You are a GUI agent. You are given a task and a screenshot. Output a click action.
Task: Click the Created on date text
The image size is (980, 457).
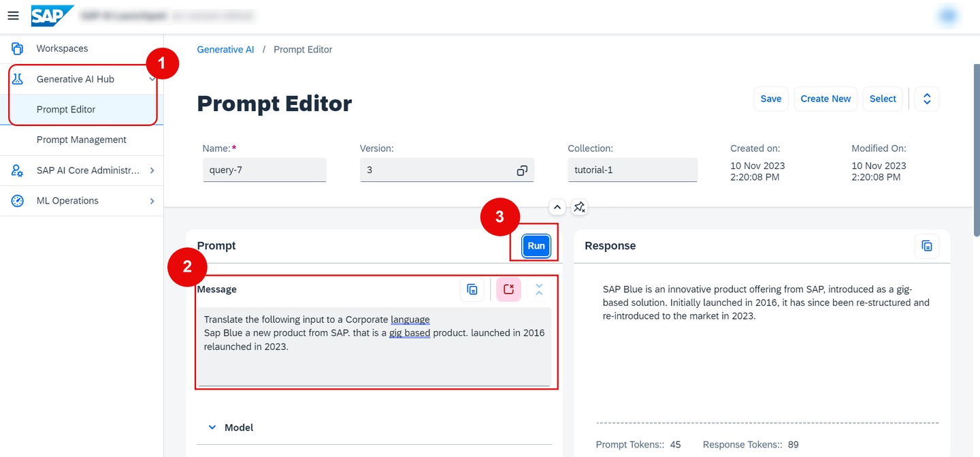click(757, 171)
